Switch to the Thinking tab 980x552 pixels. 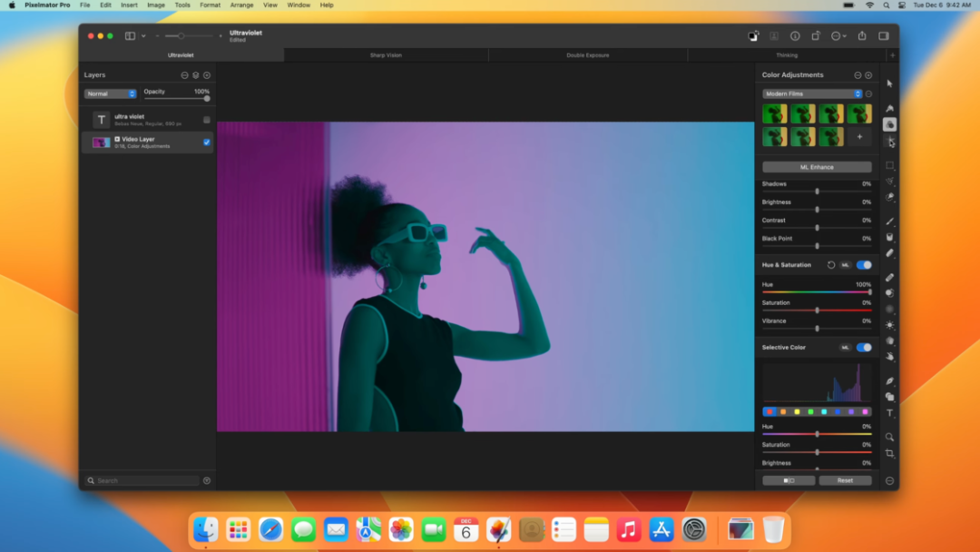[x=787, y=55]
